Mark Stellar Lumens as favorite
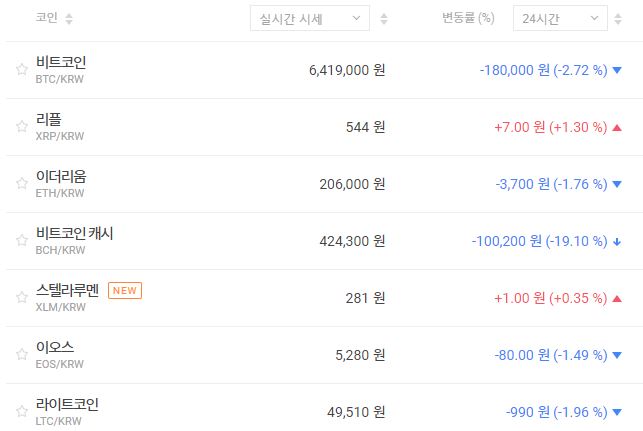This screenshot has height=431, width=643. pyautogui.click(x=21, y=298)
